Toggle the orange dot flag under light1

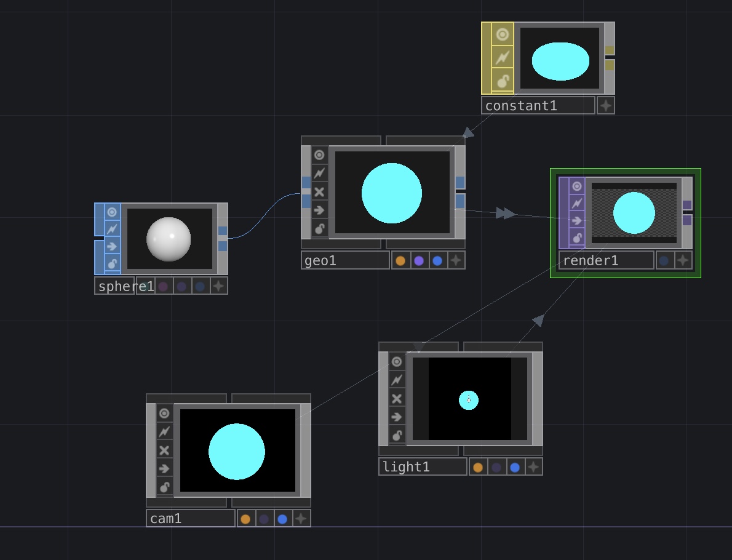pyautogui.click(x=478, y=467)
